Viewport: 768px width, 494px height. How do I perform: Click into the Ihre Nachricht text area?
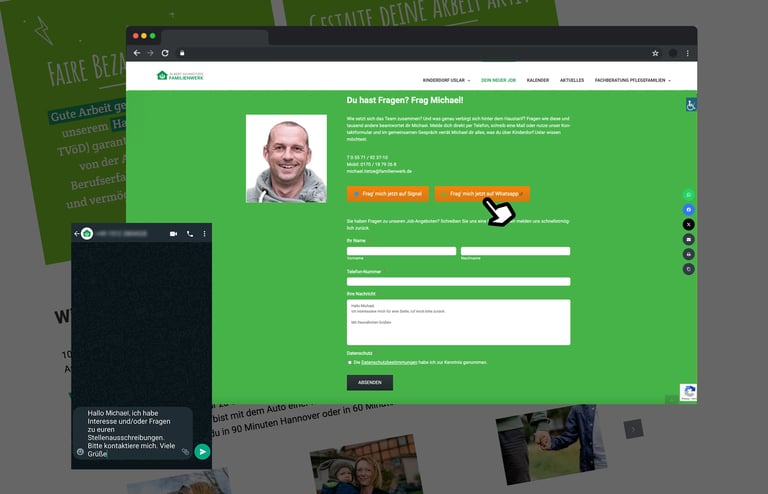tap(458, 322)
